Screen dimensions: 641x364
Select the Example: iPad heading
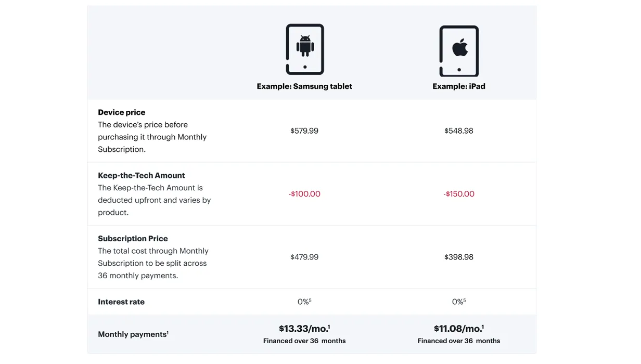click(x=459, y=86)
